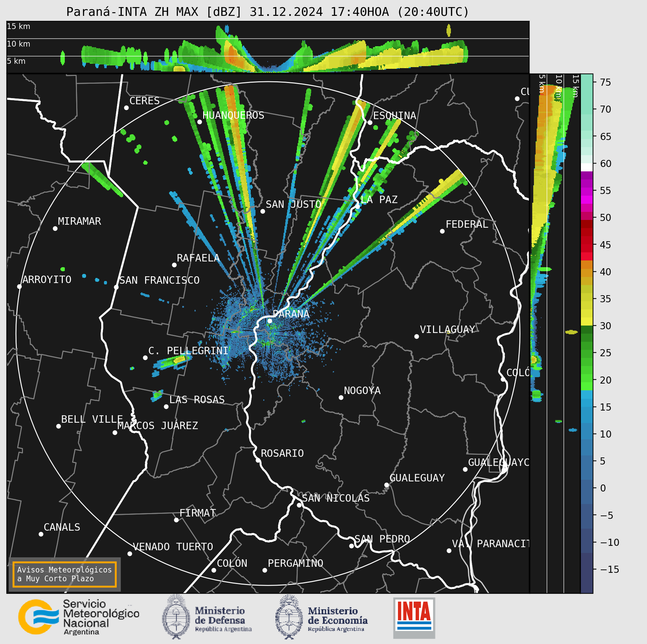Click the LA PAZ city label
This screenshot has width=647, height=644.
coord(379,199)
